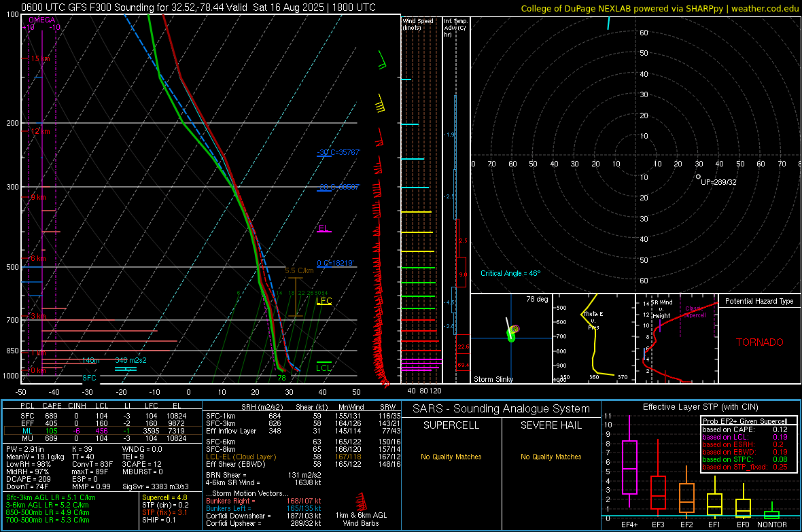Click the 700-500mb LR = 5.3 C/km line
Viewport: 802px width, 532px height.
(48, 520)
